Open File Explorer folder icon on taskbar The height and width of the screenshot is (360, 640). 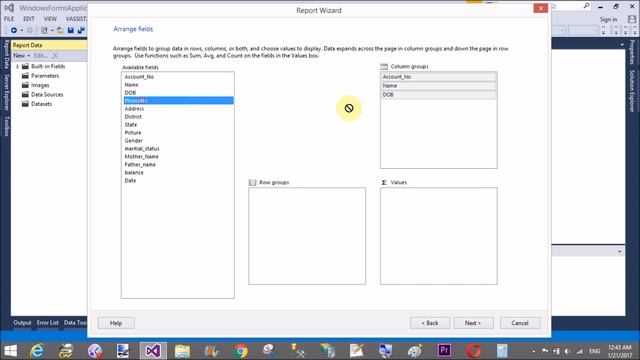[x=182, y=351]
